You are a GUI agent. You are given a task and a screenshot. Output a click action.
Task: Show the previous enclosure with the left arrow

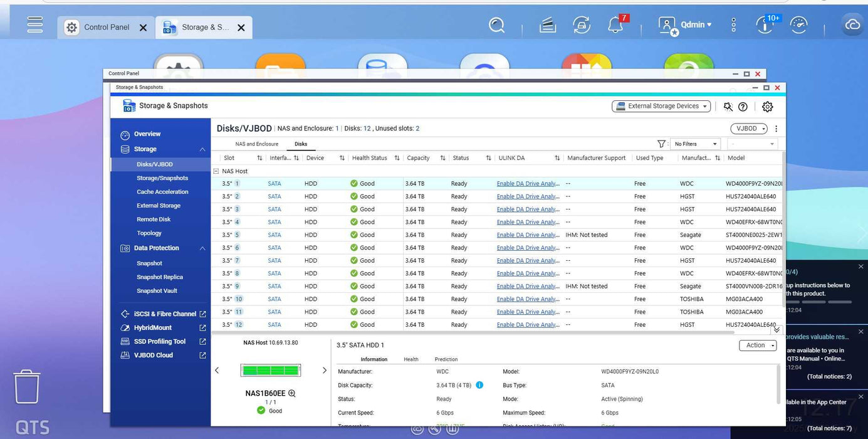pyautogui.click(x=217, y=370)
